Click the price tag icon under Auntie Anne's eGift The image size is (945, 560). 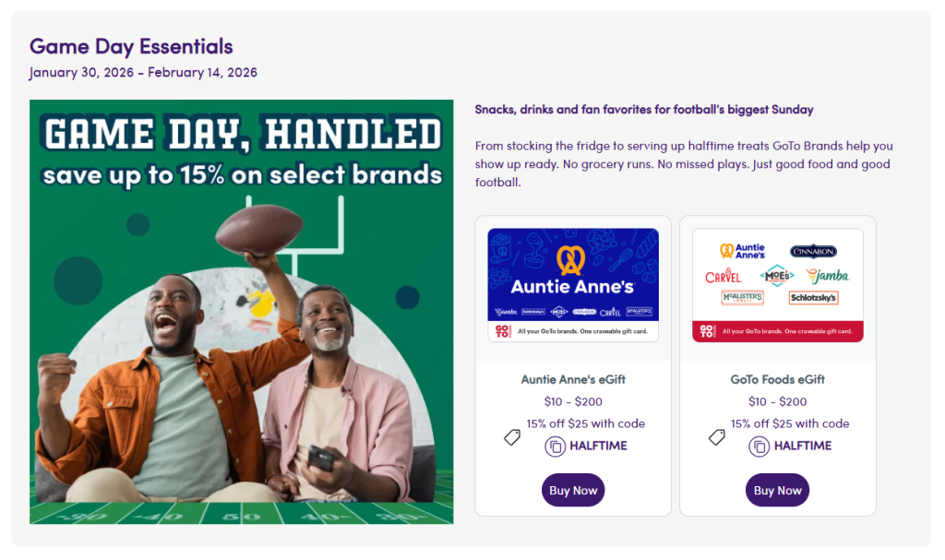[x=512, y=437]
